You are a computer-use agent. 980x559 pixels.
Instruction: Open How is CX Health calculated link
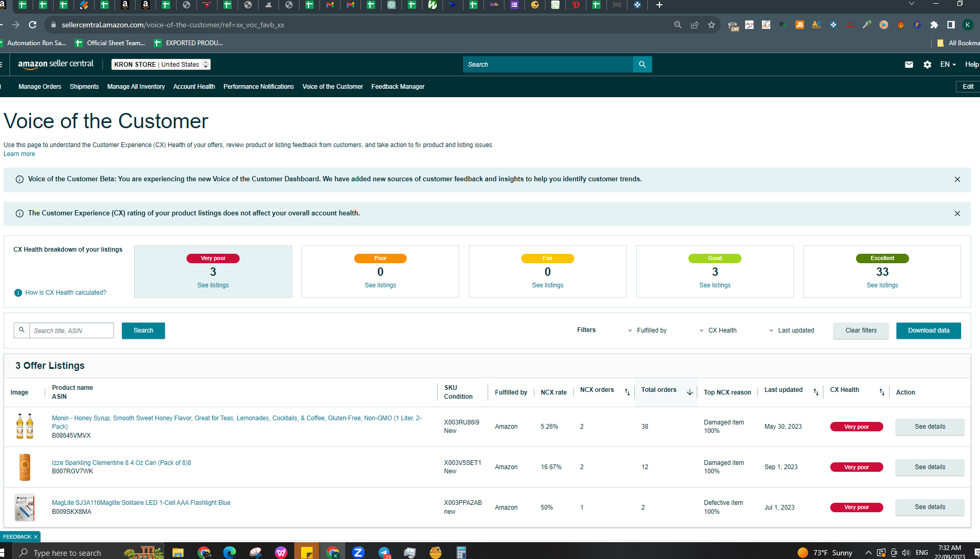pos(66,293)
